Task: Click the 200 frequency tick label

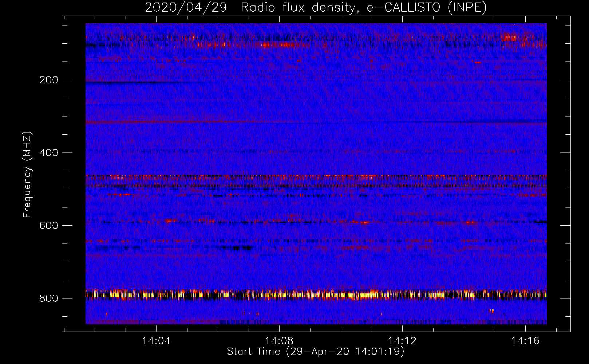Action: (x=48, y=80)
